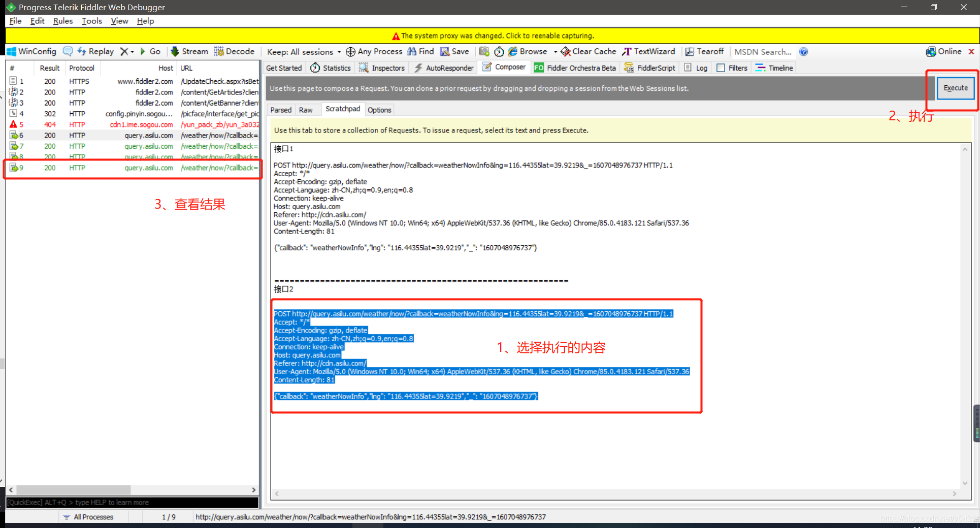Open the Help menu
The height and width of the screenshot is (528, 980).
(145, 21)
